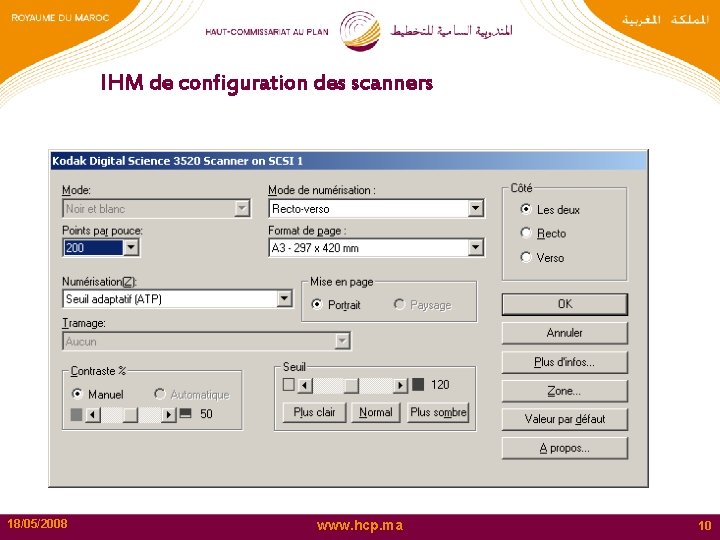Image resolution: width=720 pixels, height=540 pixels.
Task: Open Plus d'infos dialog
Action: coord(564,362)
